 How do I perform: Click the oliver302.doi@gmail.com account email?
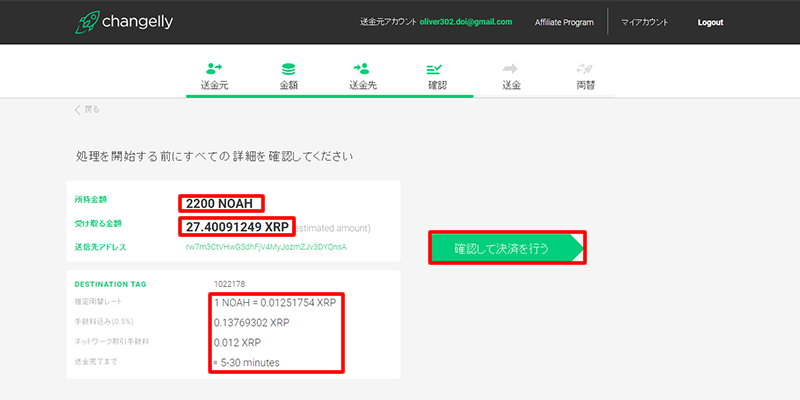pos(466,22)
